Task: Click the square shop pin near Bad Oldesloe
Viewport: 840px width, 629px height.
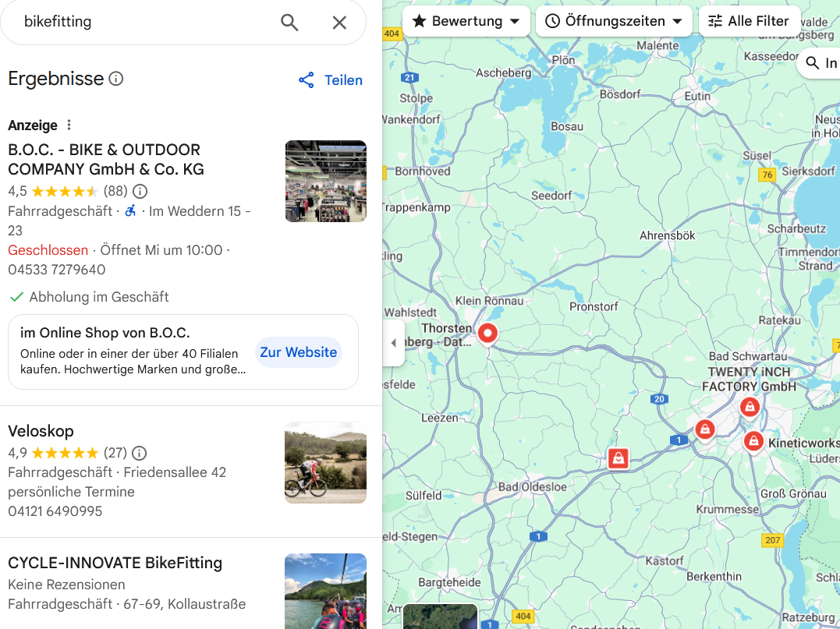Action: coord(618,458)
